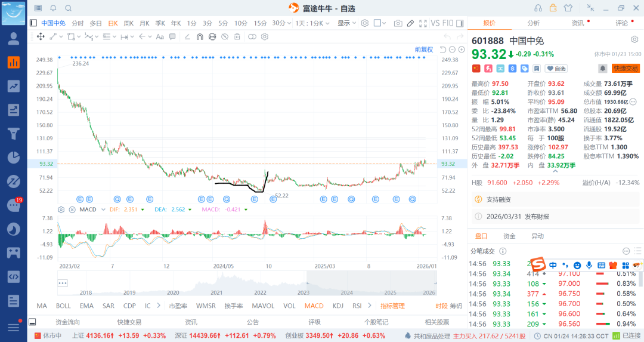Expand the 显示 dropdown

point(346,23)
